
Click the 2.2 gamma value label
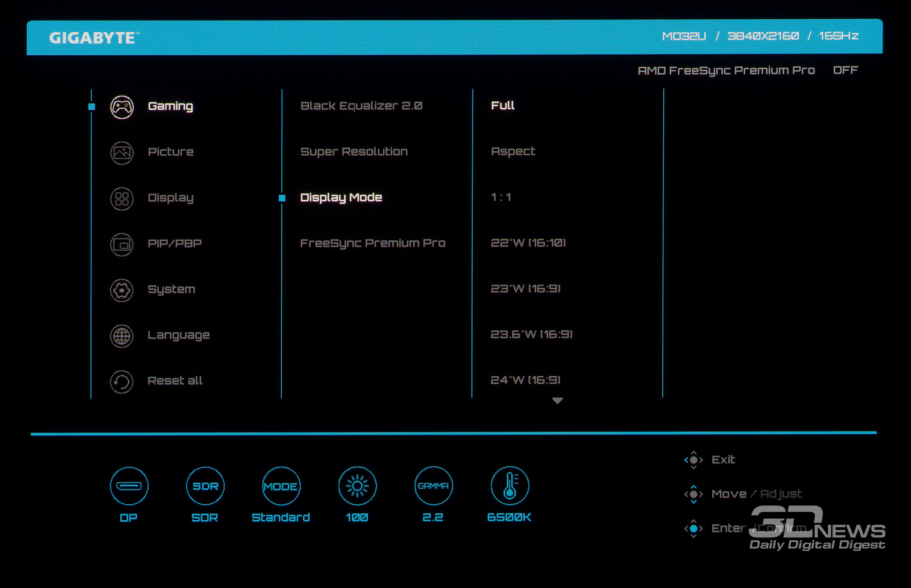coord(433,517)
